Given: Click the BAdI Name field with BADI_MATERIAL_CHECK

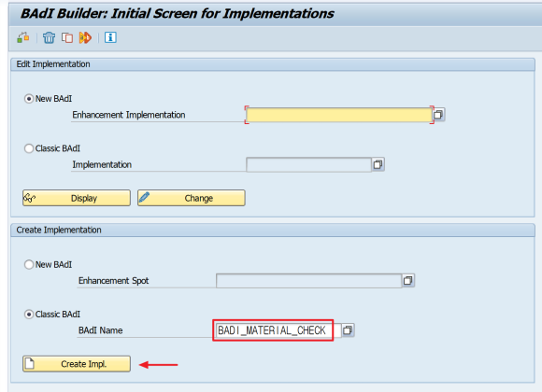Looking at the screenshot, I should [x=278, y=330].
